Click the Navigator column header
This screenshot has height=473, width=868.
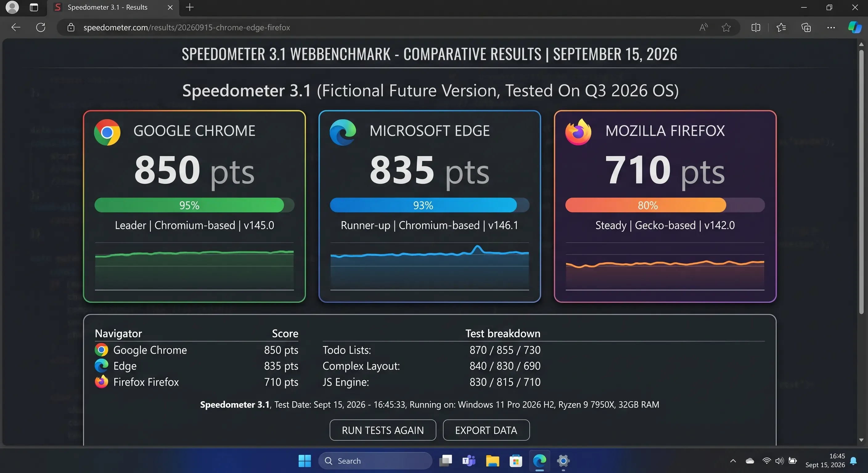(x=118, y=333)
